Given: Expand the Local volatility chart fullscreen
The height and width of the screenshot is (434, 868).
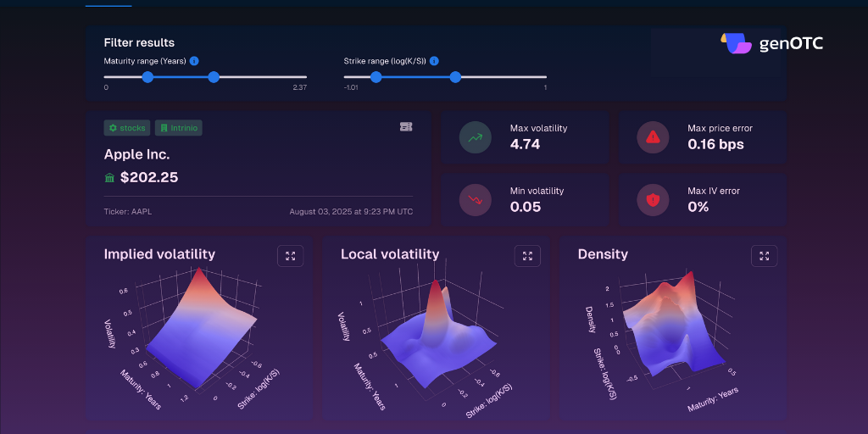Looking at the screenshot, I should point(527,255).
